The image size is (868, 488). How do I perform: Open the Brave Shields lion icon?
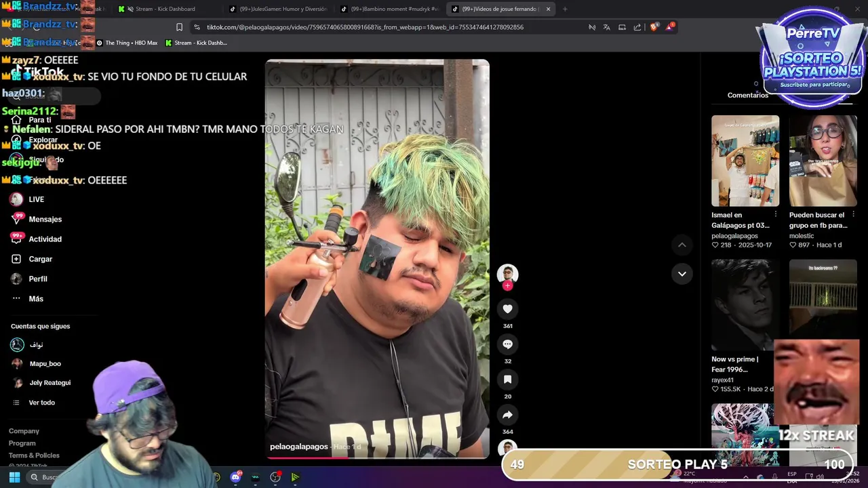[x=654, y=27]
